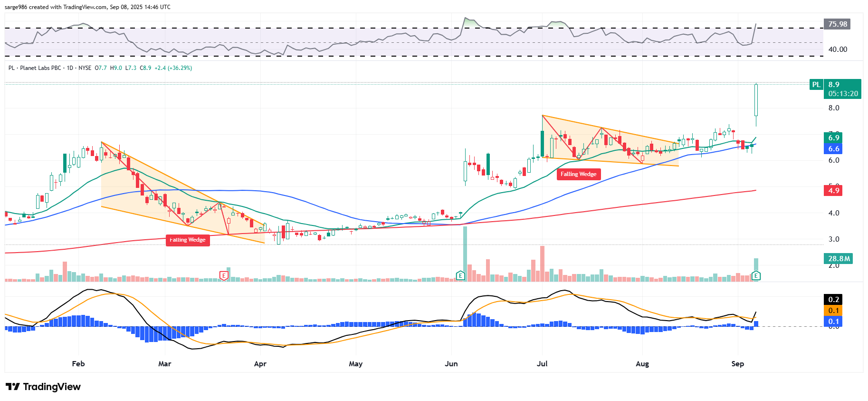Click the PL ticker badge on price axis

point(816,85)
